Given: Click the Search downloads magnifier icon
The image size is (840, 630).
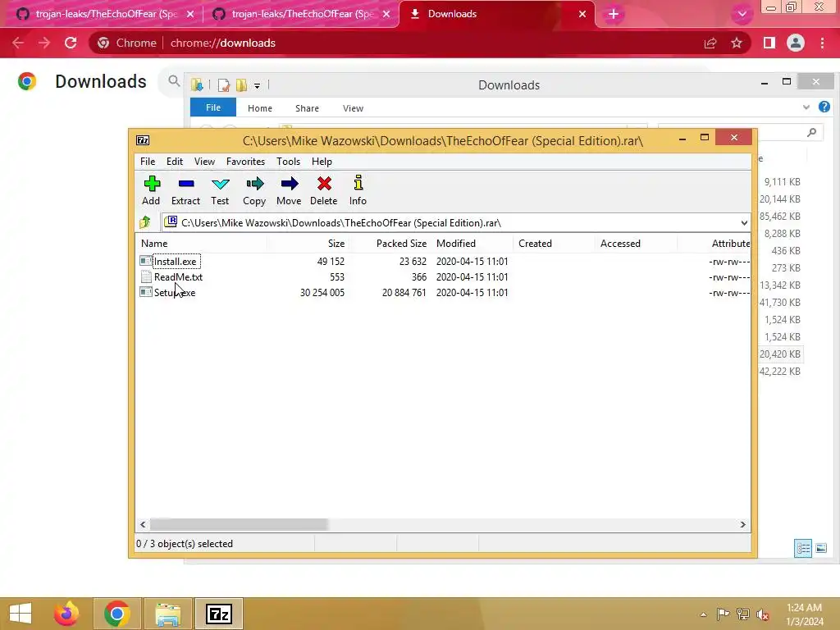Looking at the screenshot, I should [173, 81].
